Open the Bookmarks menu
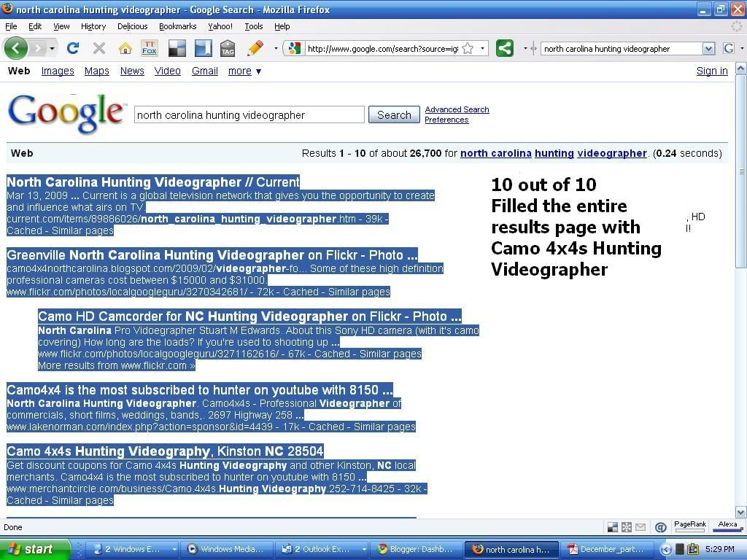Viewport: 747px width, 560px height. coord(178,26)
